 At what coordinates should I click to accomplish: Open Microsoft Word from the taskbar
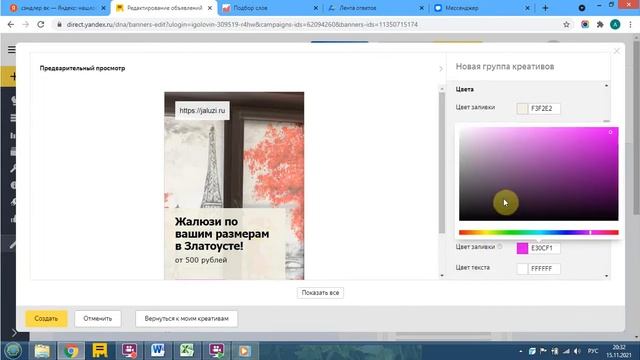[158, 351]
